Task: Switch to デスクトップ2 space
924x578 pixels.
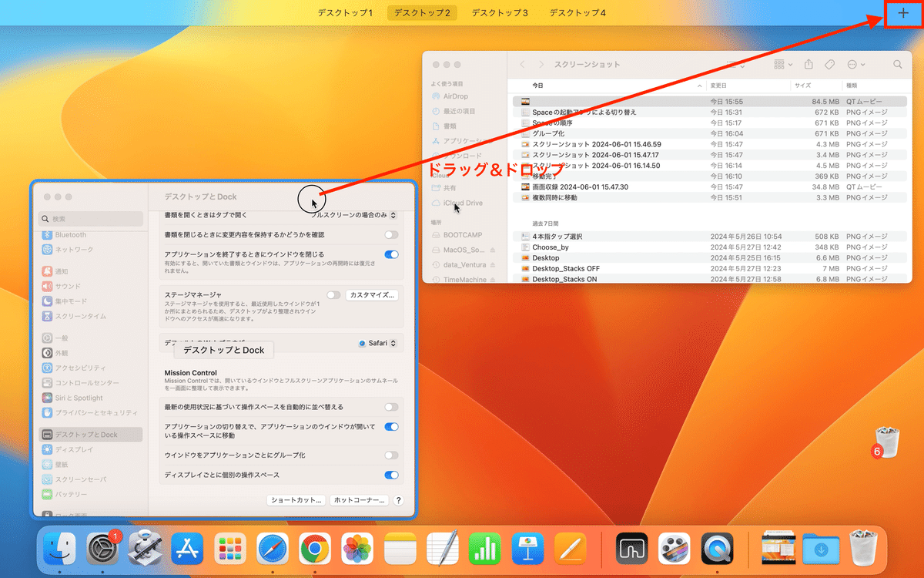Action: (x=422, y=13)
